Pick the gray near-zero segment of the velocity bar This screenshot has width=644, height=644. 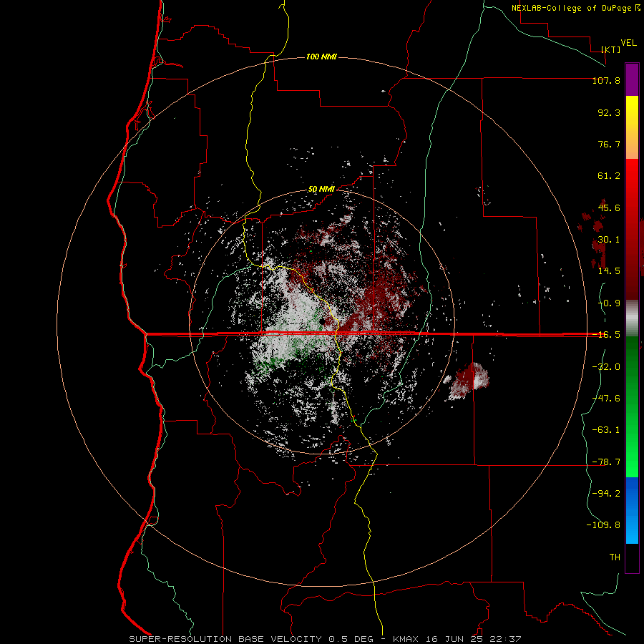tap(632, 318)
